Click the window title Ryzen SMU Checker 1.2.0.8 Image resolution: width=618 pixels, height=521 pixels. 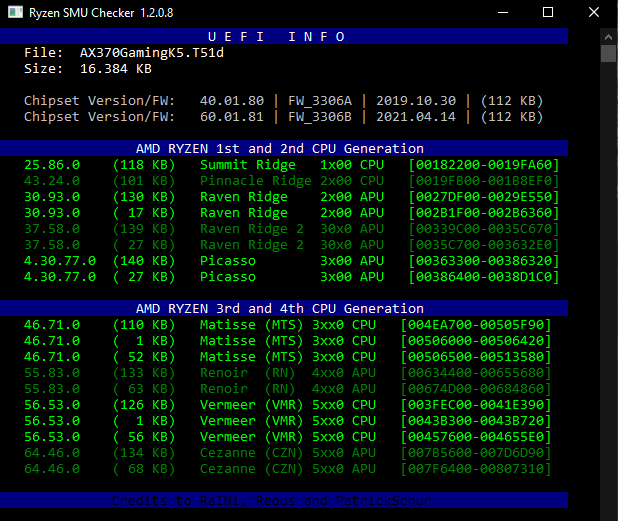pos(101,13)
